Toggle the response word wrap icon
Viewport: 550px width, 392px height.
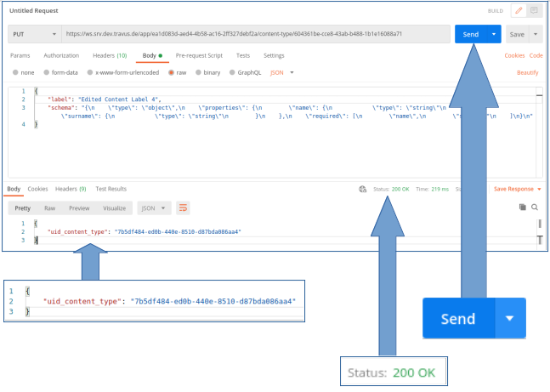183,207
